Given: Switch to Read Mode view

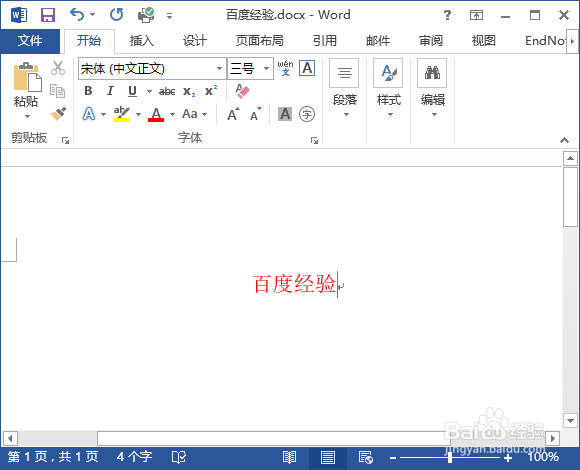Looking at the screenshot, I should point(289,457).
